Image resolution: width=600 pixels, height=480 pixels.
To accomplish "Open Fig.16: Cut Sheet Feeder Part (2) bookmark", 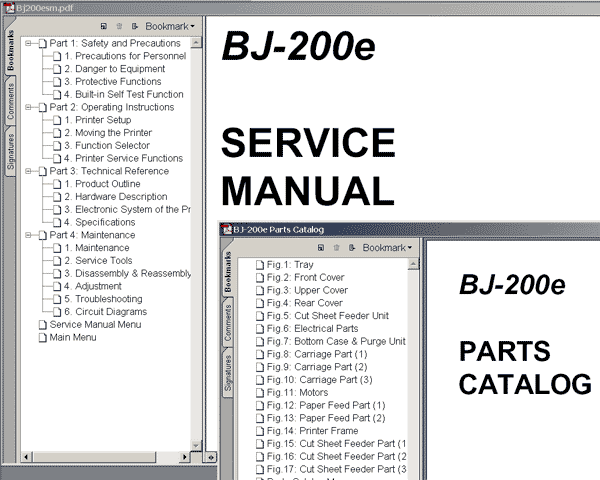I will point(337,457).
